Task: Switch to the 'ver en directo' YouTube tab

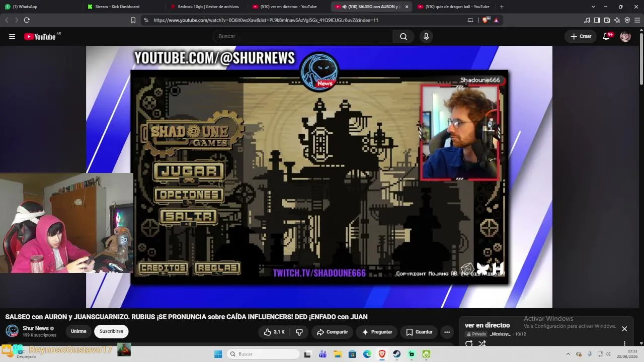Action: (x=289, y=7)
